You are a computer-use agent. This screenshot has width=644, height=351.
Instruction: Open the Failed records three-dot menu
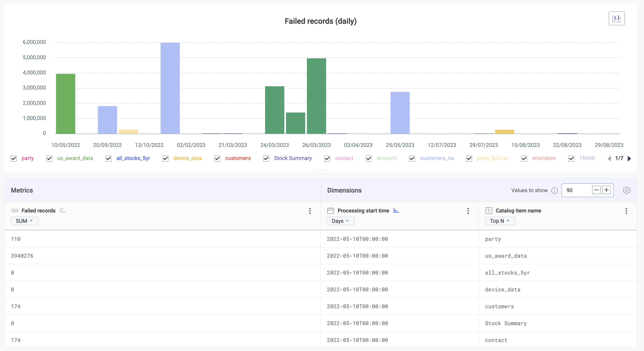click(310, 211)
